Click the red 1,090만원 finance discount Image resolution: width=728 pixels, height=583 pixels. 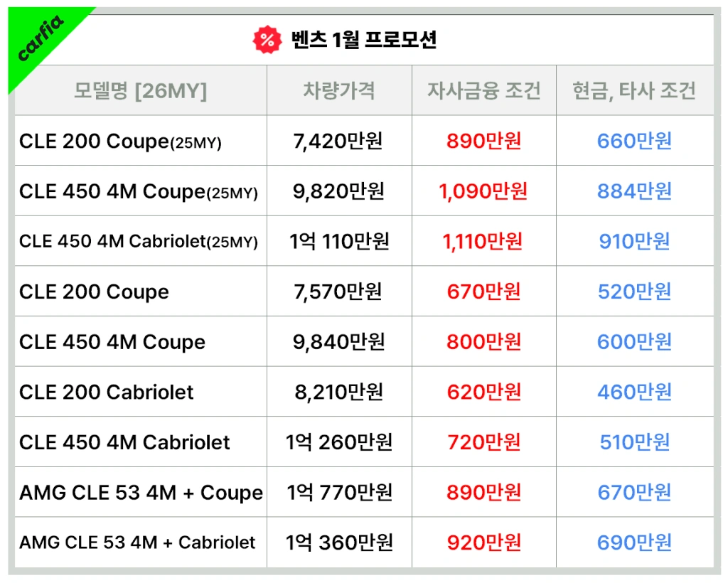coord(483,191)
